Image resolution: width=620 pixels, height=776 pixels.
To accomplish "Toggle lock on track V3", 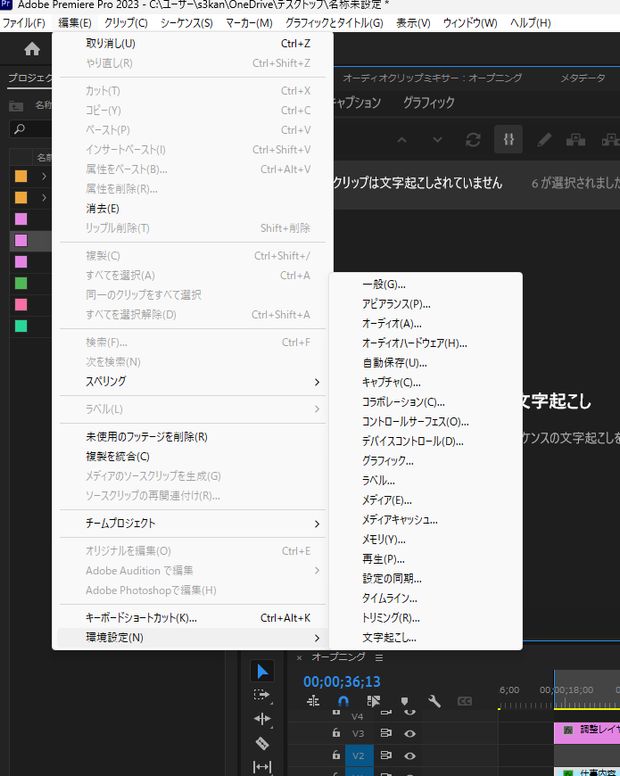I will click(x=336, y=733).
